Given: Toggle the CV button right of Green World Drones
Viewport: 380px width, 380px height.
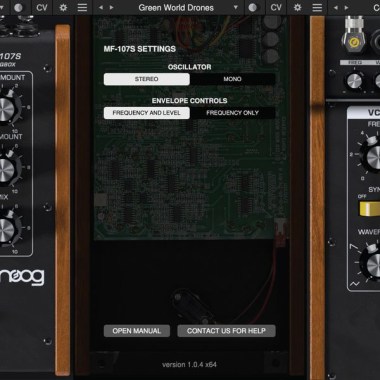Looking at the screenshot, I should click(x=276, y=7).
